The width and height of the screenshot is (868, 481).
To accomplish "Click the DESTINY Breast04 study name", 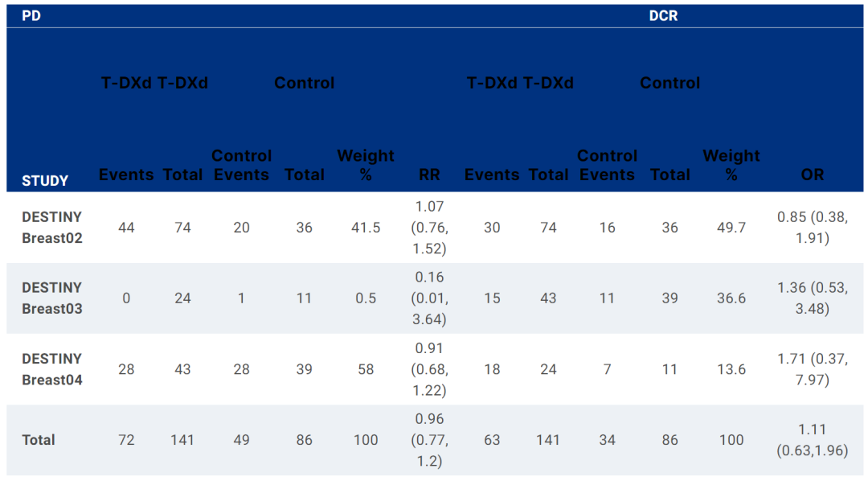I will pos(52,369).
